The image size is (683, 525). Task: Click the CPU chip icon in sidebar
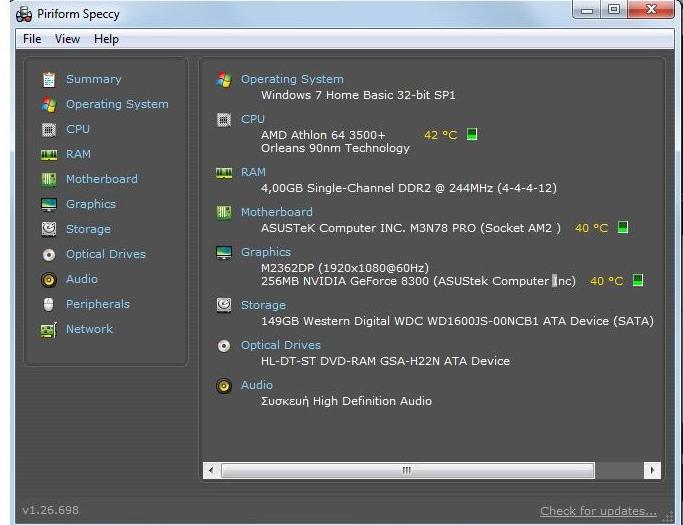click(x=49, y=129)
